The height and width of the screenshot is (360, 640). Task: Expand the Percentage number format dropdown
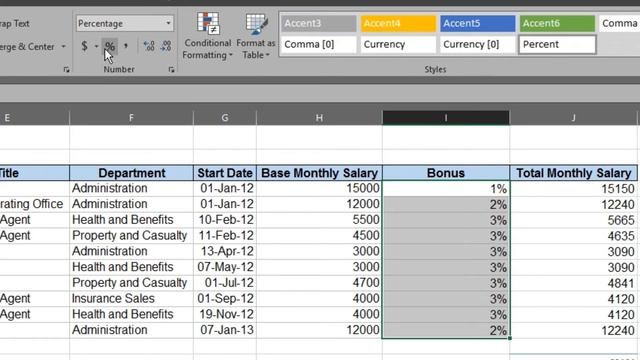168,23
